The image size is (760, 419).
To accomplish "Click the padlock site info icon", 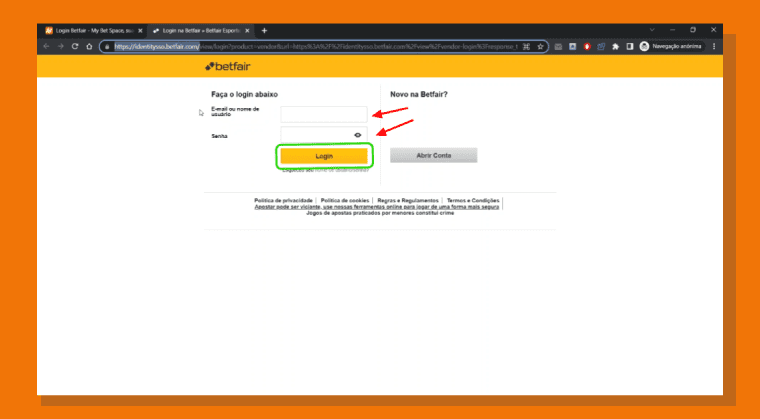I will point(107,47).
